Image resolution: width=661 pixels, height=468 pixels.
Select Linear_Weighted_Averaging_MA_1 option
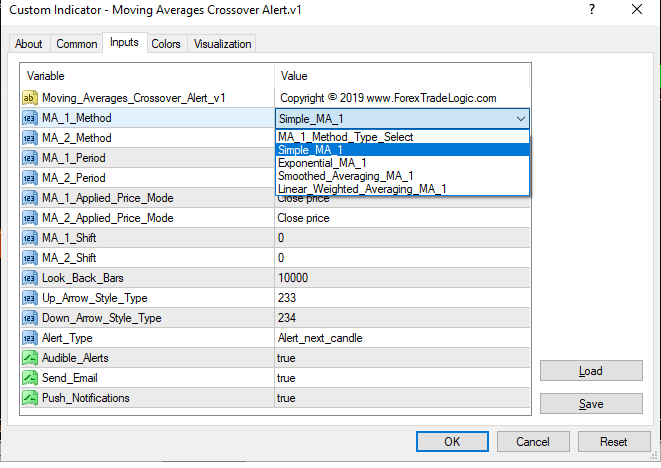pos(362,189)
